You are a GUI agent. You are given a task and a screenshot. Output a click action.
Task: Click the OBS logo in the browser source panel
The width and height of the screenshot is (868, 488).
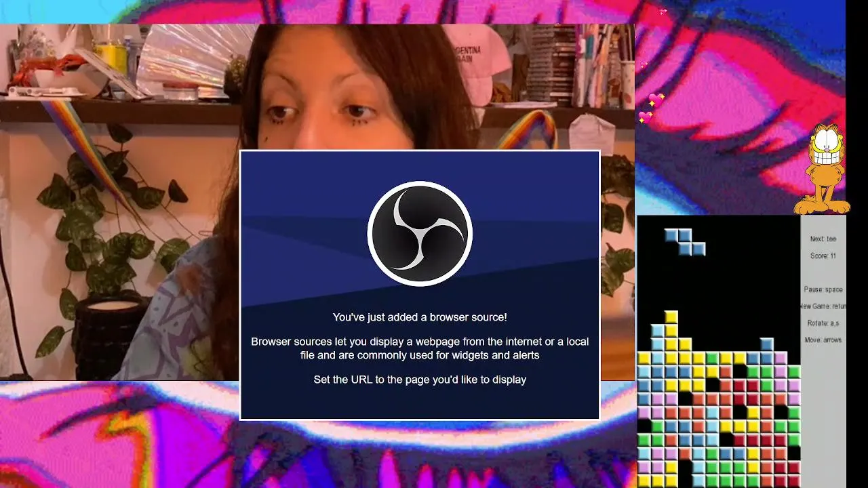tap(420, 234)
